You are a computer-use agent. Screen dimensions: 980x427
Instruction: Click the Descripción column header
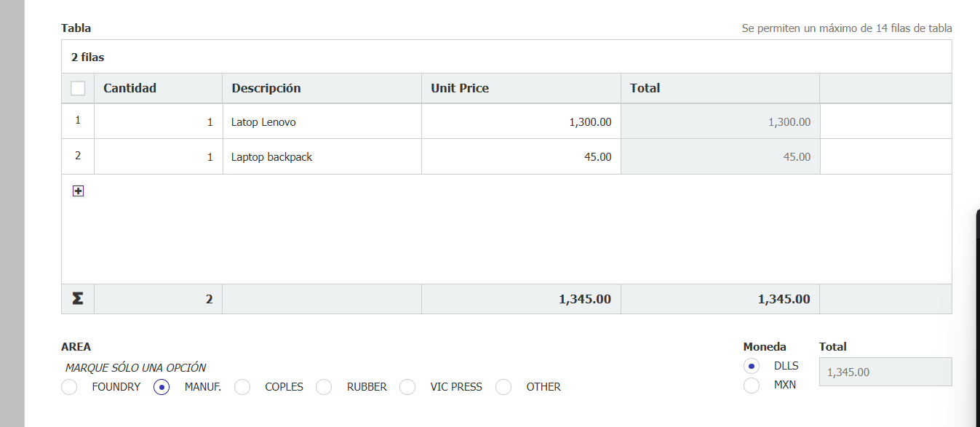(322, 88)
